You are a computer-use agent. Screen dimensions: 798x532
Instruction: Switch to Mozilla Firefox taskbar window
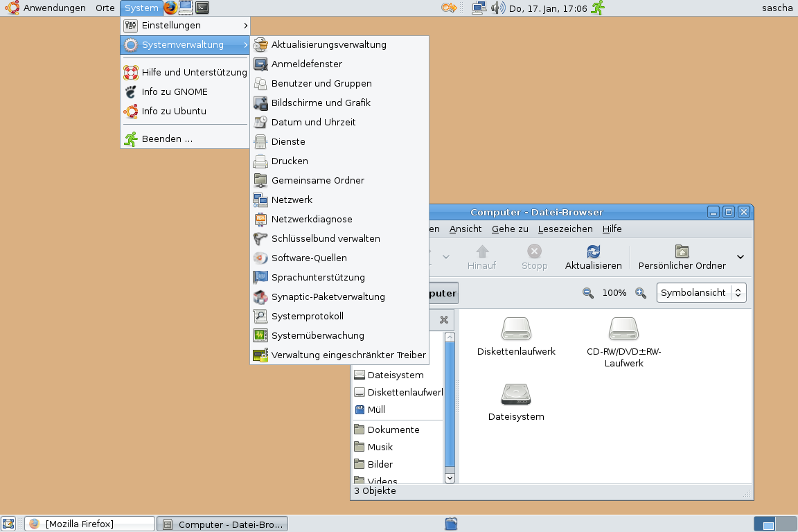(x=90, y=524)
